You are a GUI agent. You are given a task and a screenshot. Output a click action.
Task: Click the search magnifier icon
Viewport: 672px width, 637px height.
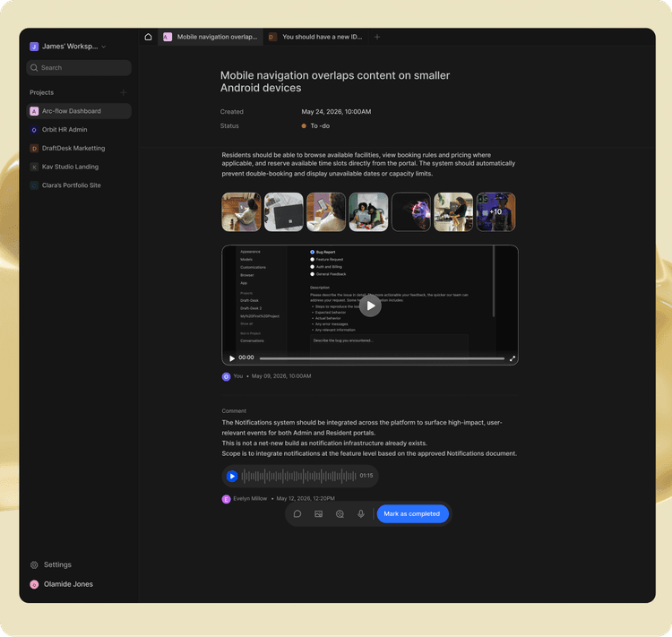click(34, 68)
